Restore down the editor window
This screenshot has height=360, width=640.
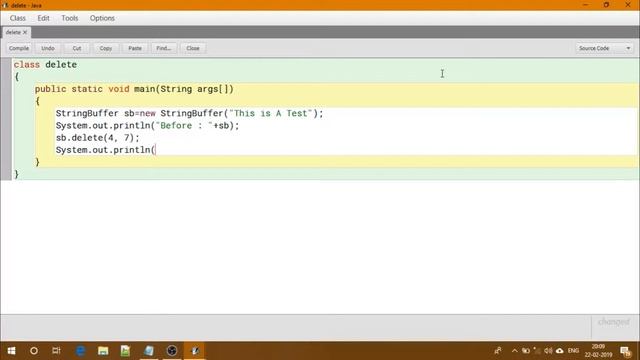pos(607,5)
